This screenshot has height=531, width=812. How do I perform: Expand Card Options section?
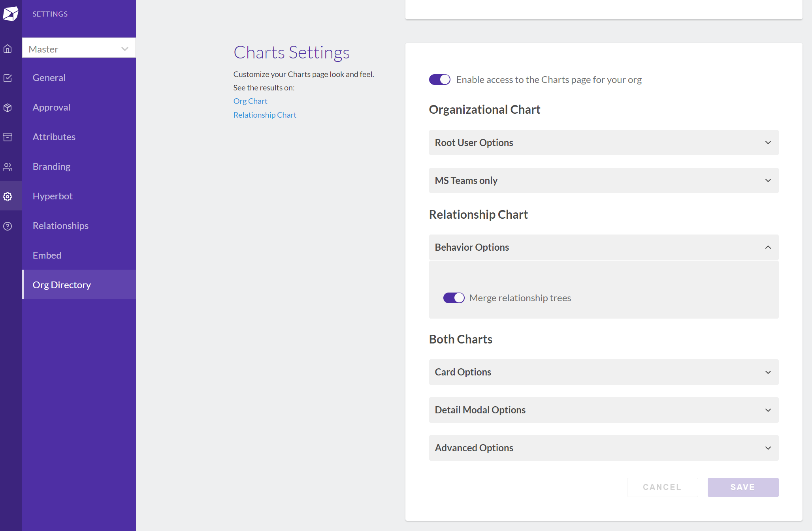(x=604, y=372)
